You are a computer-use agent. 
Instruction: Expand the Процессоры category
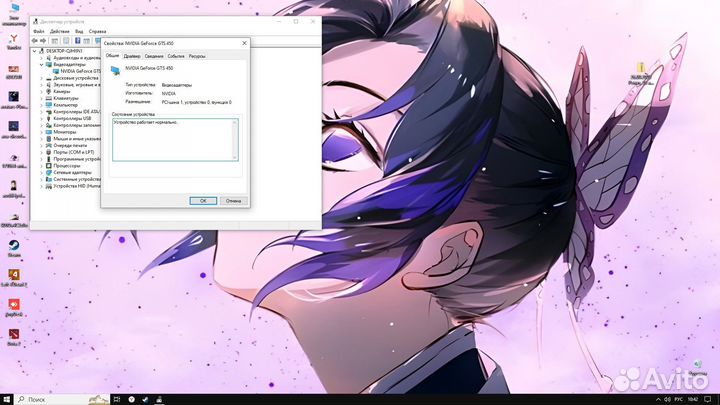pos(41,166)
